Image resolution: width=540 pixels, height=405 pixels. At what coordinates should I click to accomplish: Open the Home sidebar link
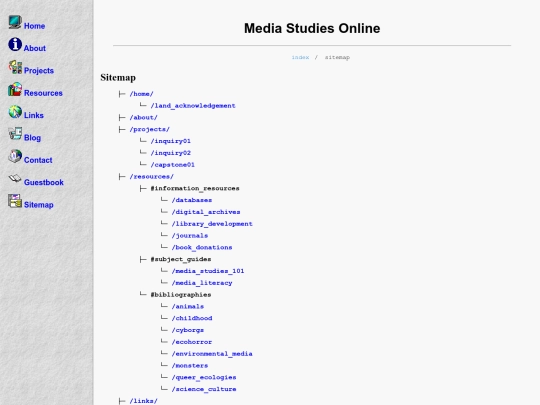34,26
